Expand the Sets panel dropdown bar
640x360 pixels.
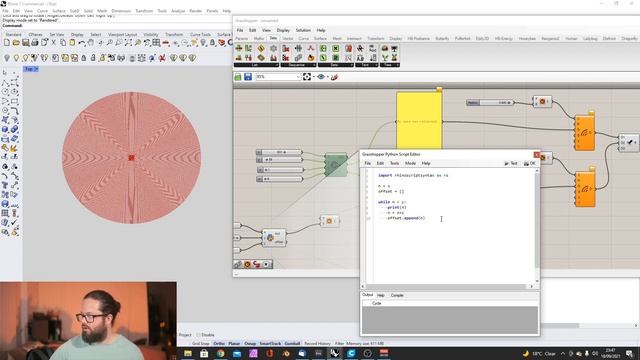point(336,65)
